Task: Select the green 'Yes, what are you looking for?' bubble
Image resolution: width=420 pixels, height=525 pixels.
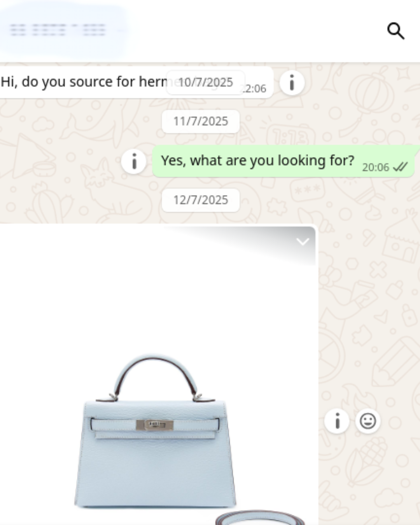Action: (x=284, y=161)
